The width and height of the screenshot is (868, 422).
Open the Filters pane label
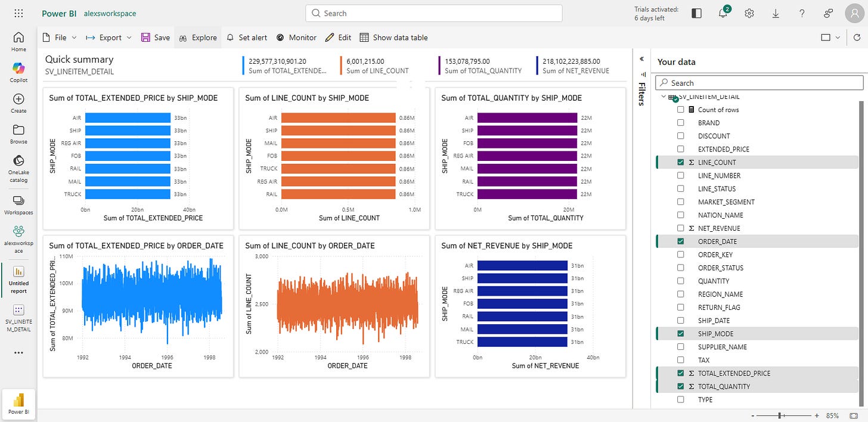point(641,94)
